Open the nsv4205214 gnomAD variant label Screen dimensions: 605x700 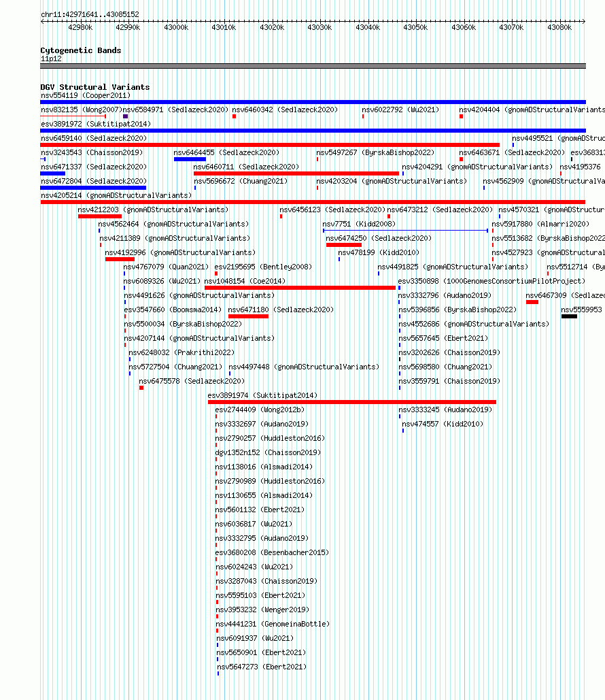click(116, 195)
